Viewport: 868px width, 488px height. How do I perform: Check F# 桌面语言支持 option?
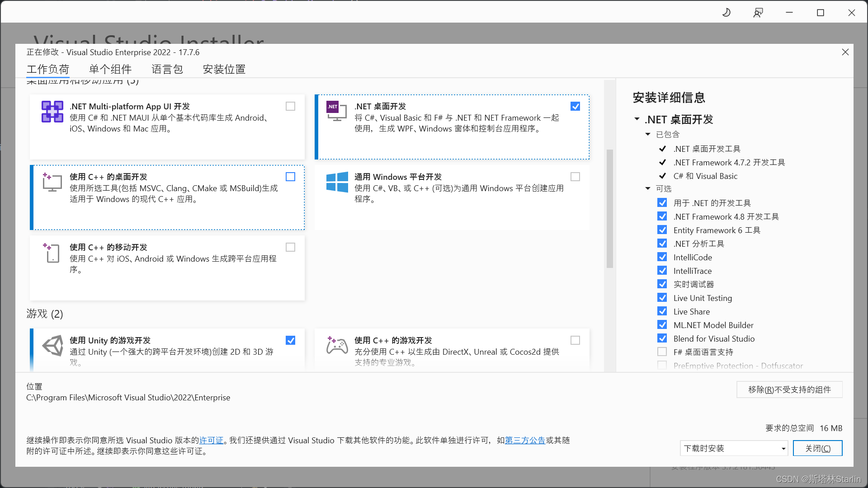tap(662, 352)
